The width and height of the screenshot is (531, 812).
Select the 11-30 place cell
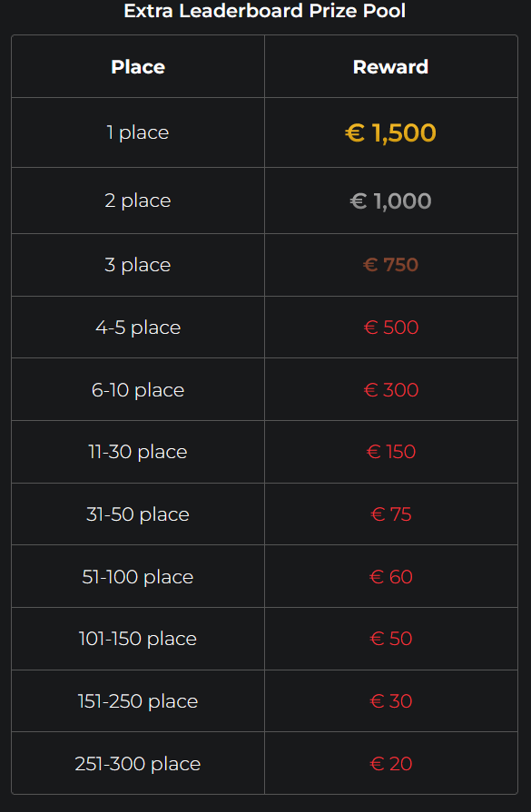click(138, 452)
